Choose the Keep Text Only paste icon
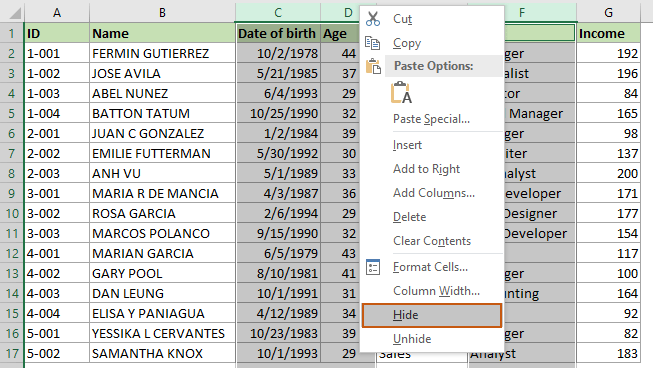This screenshot has width=653, height=368. [401, 92]
